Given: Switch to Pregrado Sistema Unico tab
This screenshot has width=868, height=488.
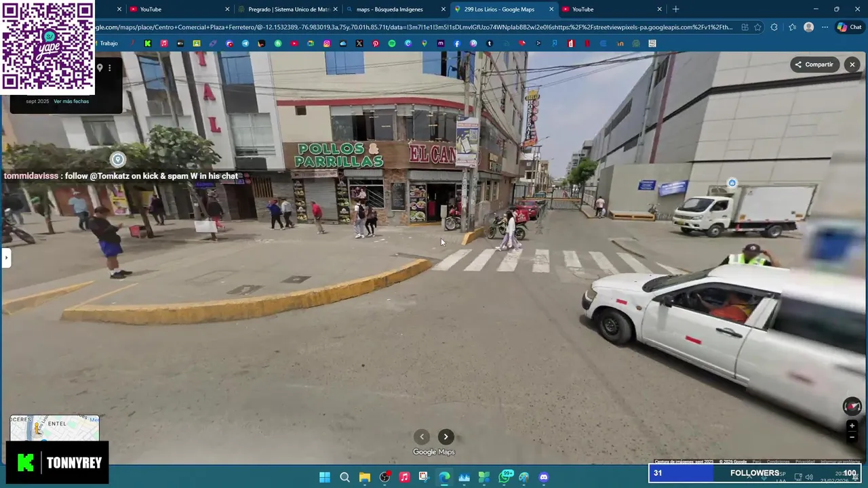Looking at the screenshot, I should pyautogui.click(x=288, y=9).
